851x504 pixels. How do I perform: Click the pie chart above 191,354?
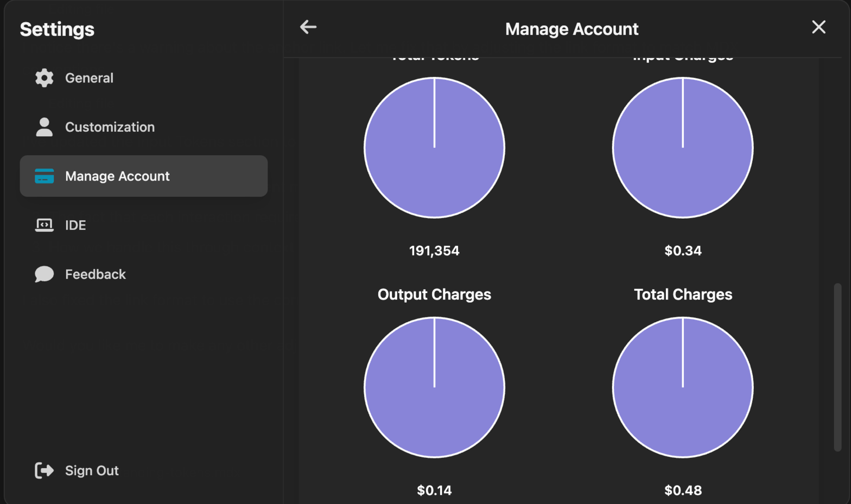(x=434, y=148)
